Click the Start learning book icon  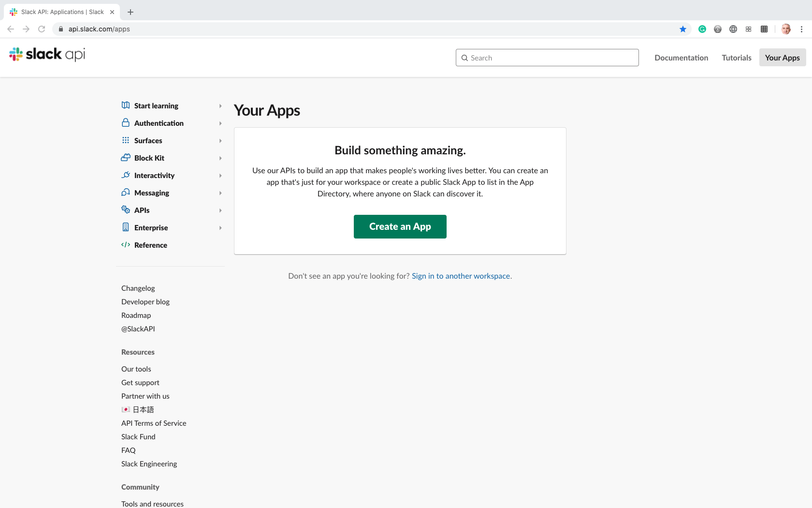click(x=126, y=105)
